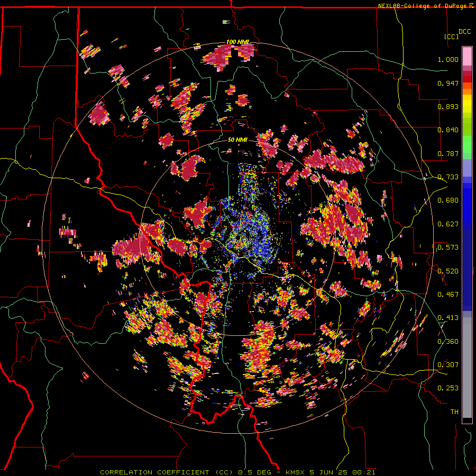The image size is (476, 476).
Task: Click the 0.360 scale label
Action: (x=448, y=341)
